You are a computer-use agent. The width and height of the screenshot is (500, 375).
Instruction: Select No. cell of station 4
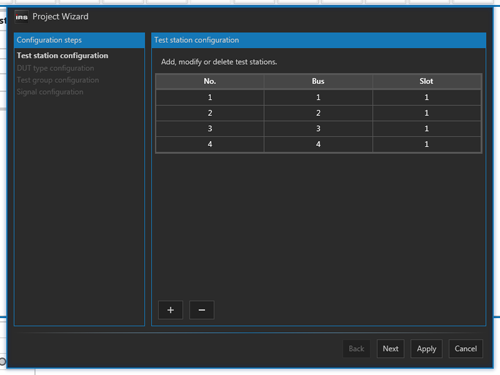click(210, 144)
